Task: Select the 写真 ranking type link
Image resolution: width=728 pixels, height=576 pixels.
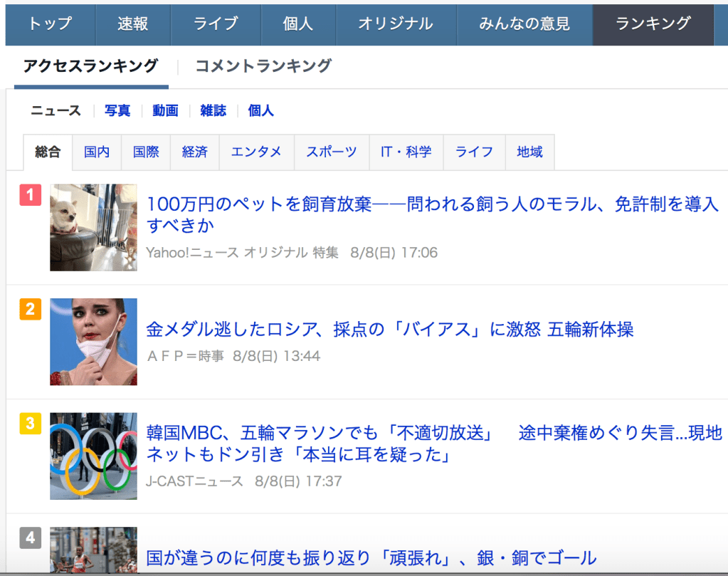Action: click(117, 110)
